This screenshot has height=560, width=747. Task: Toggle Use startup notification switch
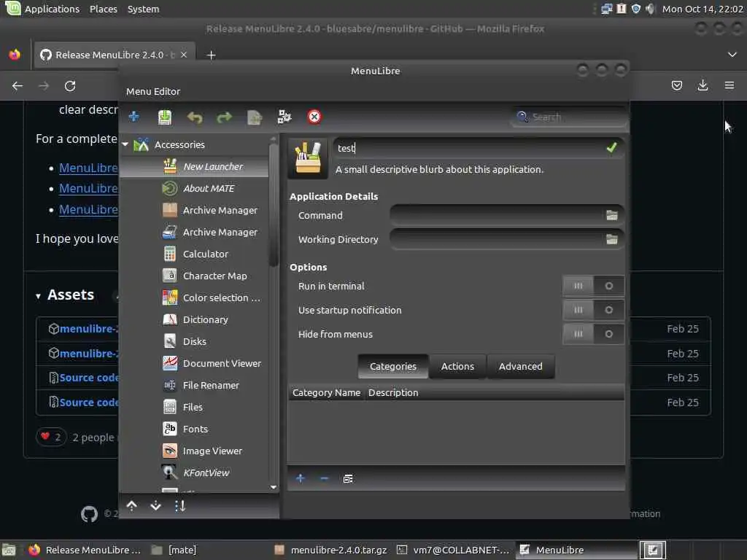[593, 309]
